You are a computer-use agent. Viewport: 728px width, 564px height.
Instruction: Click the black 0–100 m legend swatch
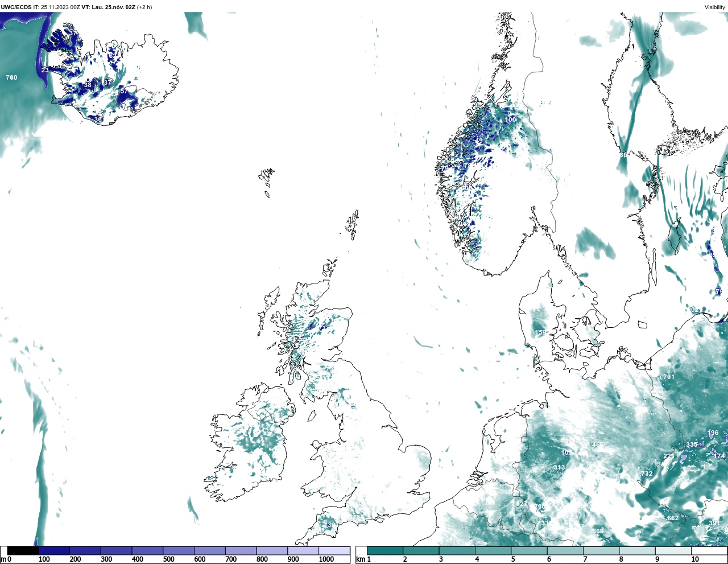(x=23, y=551)
